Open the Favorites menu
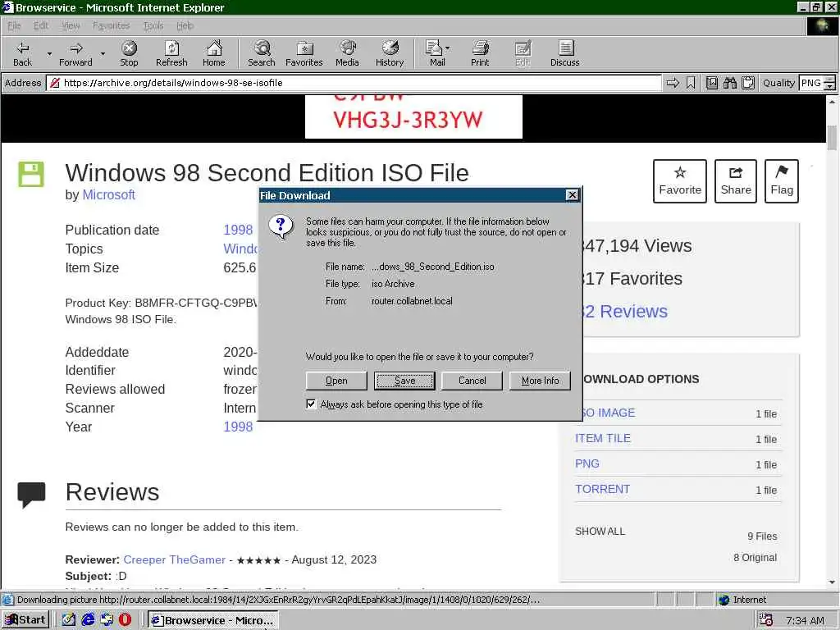The image size is (840, 630). 112,25
